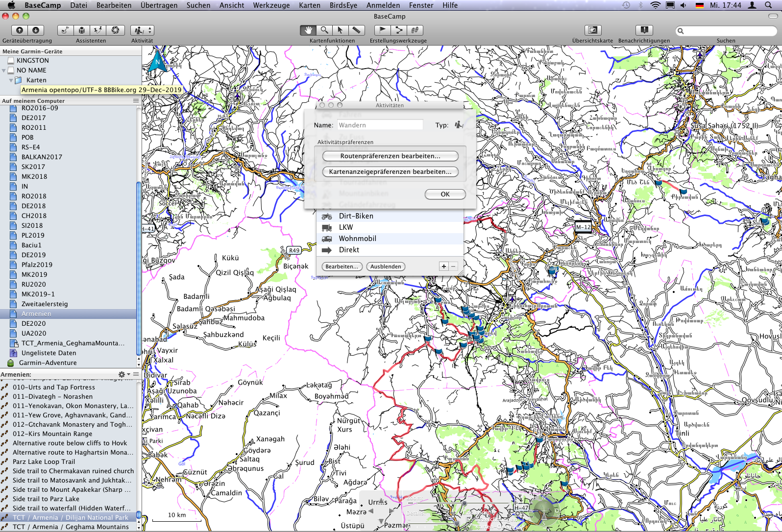Open the Benachrichtigungen notifications button
782x532 pixels.
644,30
